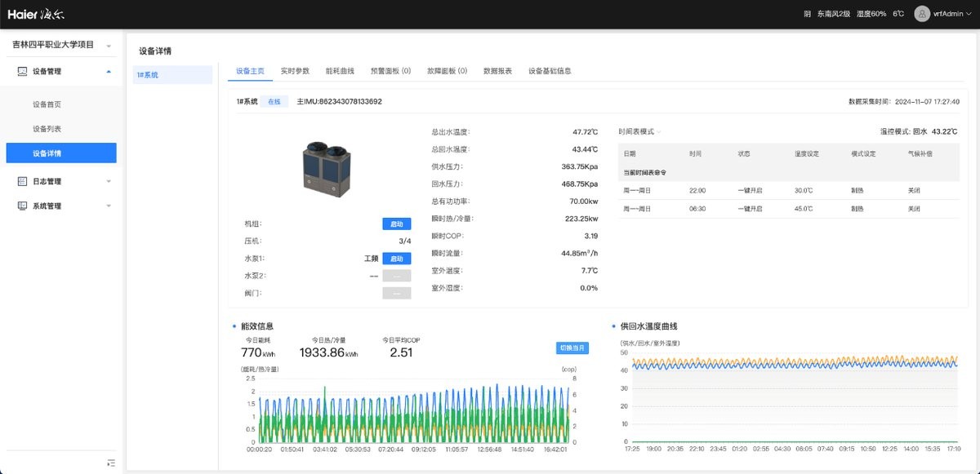Switch to the 实时参数 tab
Image resolution: width=980 pixels, height=474 pixels.
(x=295, y=71)
